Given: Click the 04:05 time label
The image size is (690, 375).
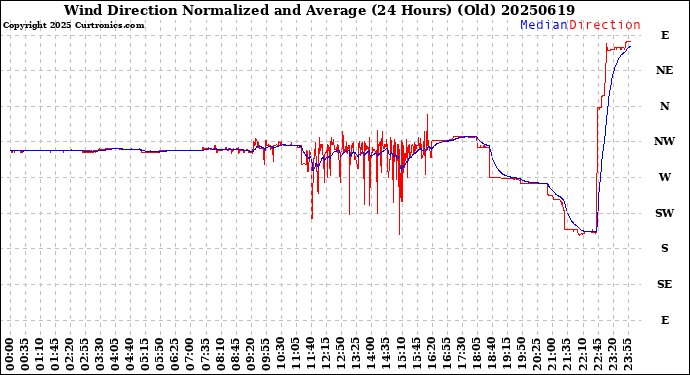Looking at the screenshot, I should [x=115, y=354].
